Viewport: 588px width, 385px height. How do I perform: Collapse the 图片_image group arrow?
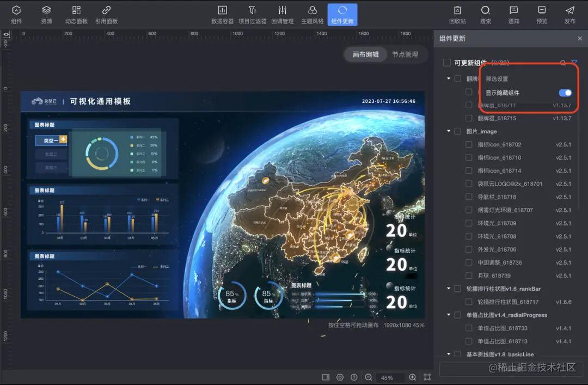coord(449,131)
